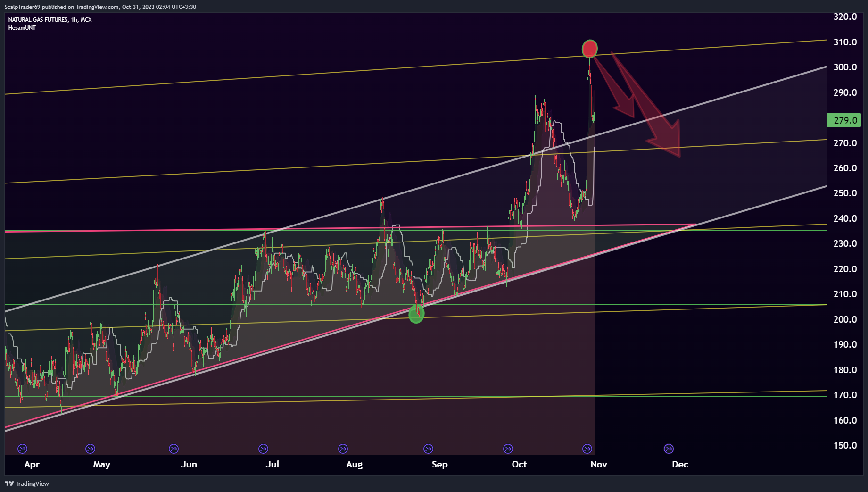Click the NATURAL GAS FUTURES, 1h, MCX title

click(x=50, y=20)
